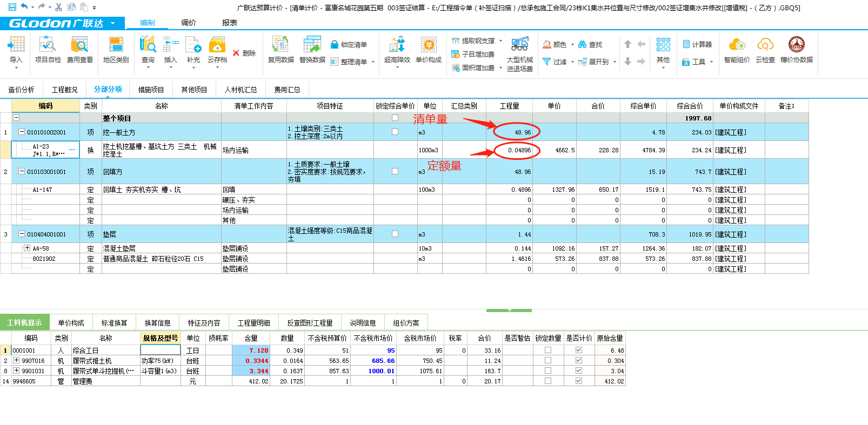Click the move up arrow icon
Screen dimensions: 868x425
tap(627, 44)
